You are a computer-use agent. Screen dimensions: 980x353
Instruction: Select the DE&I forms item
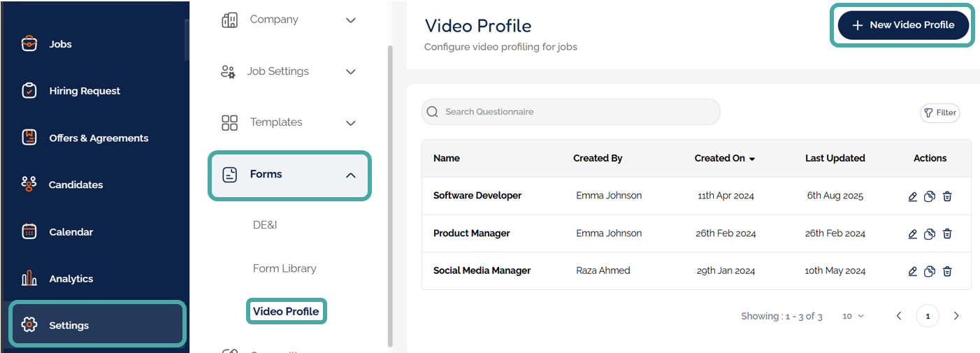click(265, 225)
